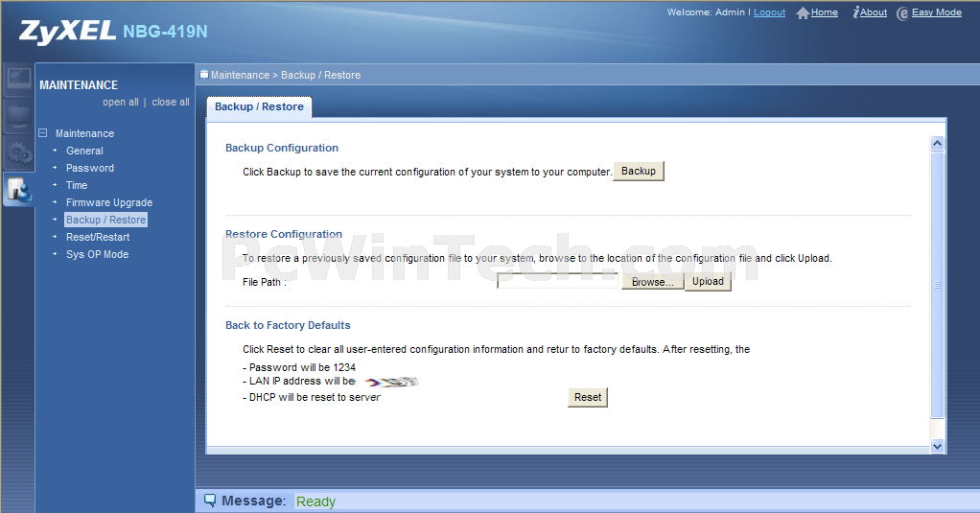Click the 'File Path :' label
Image resolution: width=980 pixels, height=513 pixels.
[x=265, y=283]
